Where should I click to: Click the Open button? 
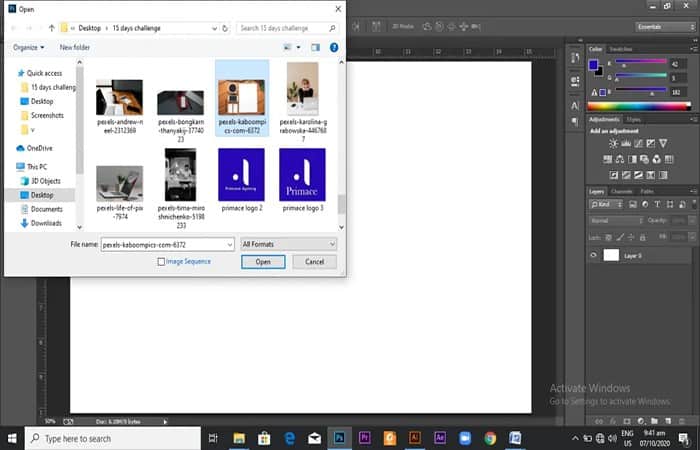263,262
